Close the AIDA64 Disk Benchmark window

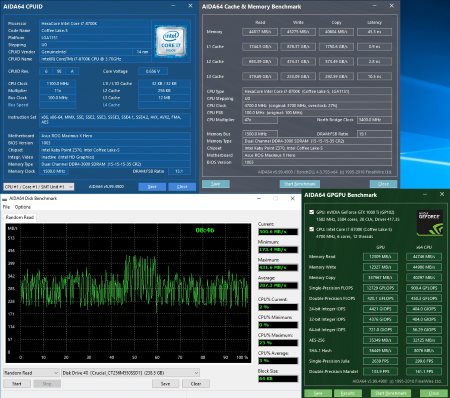click(x=293, y=198)
